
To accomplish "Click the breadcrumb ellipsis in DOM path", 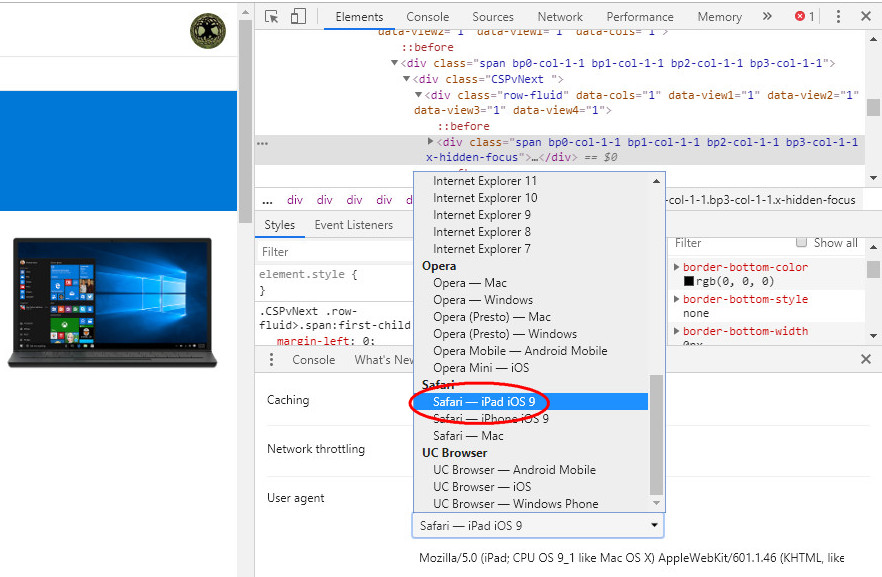I will pyautogui.click(x=267, y=200).
